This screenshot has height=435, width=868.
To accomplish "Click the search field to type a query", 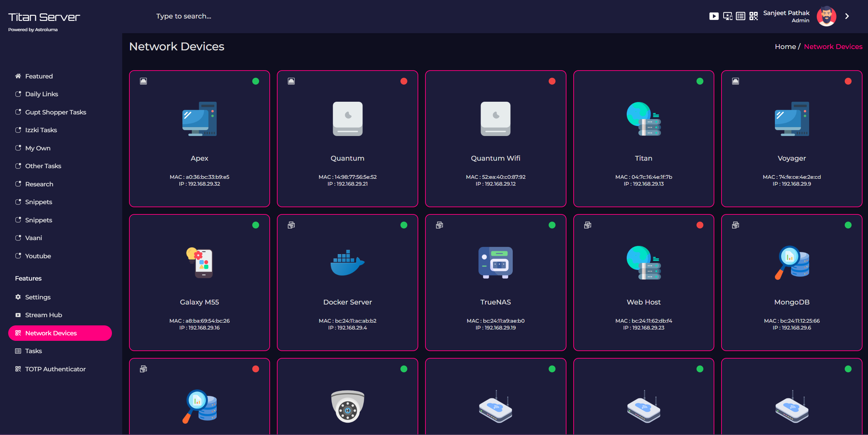I will tap(184, 16).
